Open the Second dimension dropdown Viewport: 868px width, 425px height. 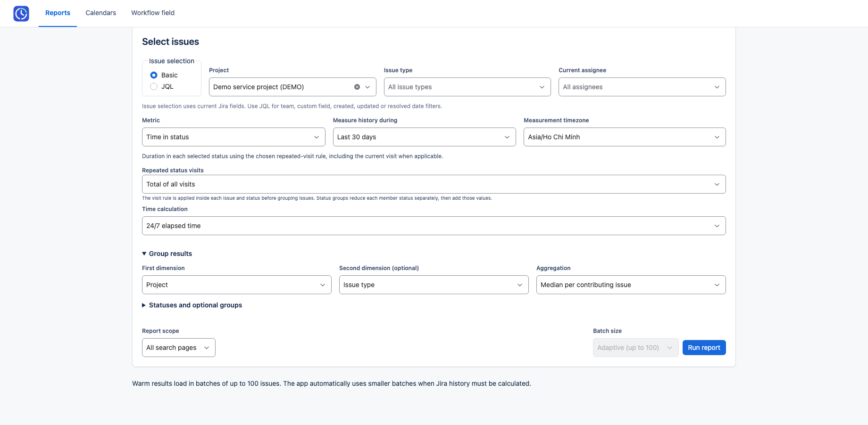[434, 285]
